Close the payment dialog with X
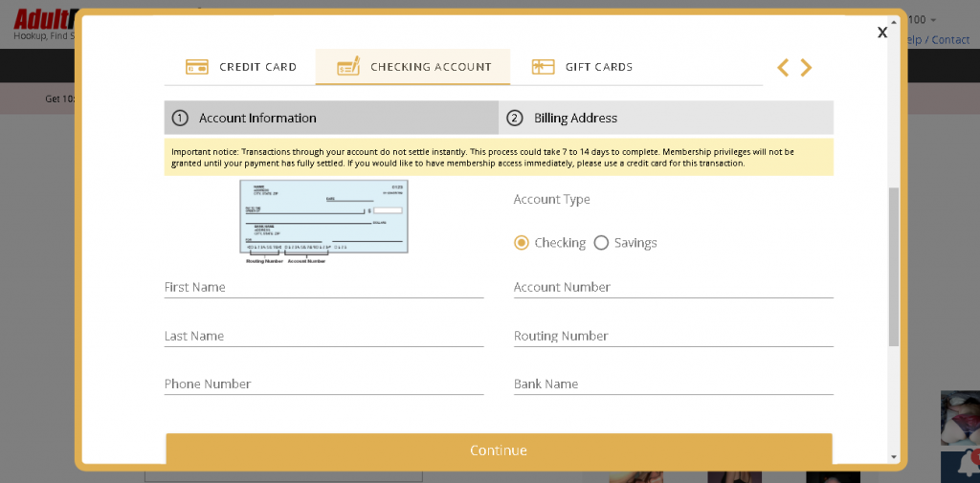The width and height of the screenshot is (980, 483). (x=881, y=33)
